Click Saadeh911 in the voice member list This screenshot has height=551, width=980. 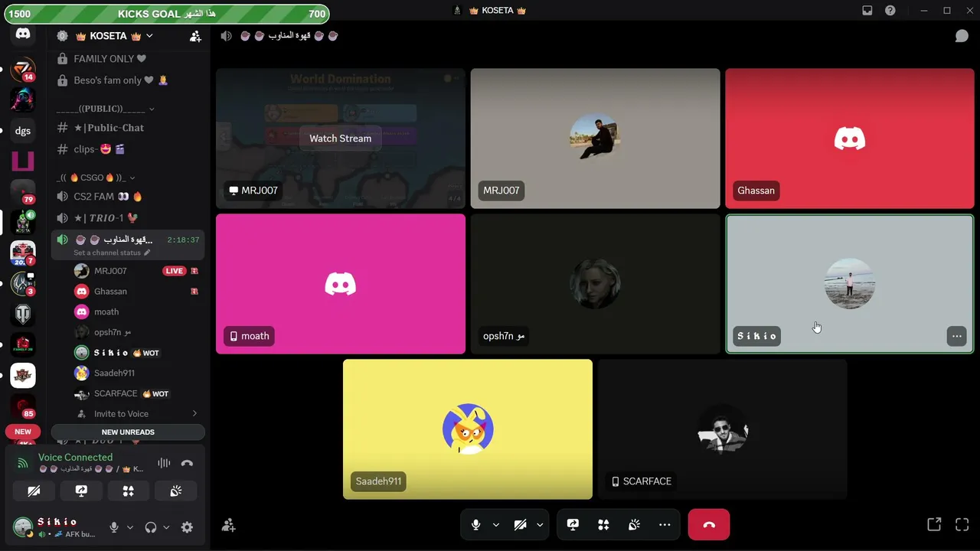click(136, 373)
